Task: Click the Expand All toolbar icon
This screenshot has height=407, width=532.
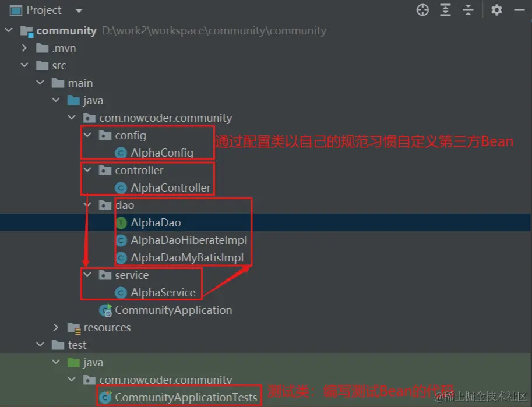Action: (445, 10)
